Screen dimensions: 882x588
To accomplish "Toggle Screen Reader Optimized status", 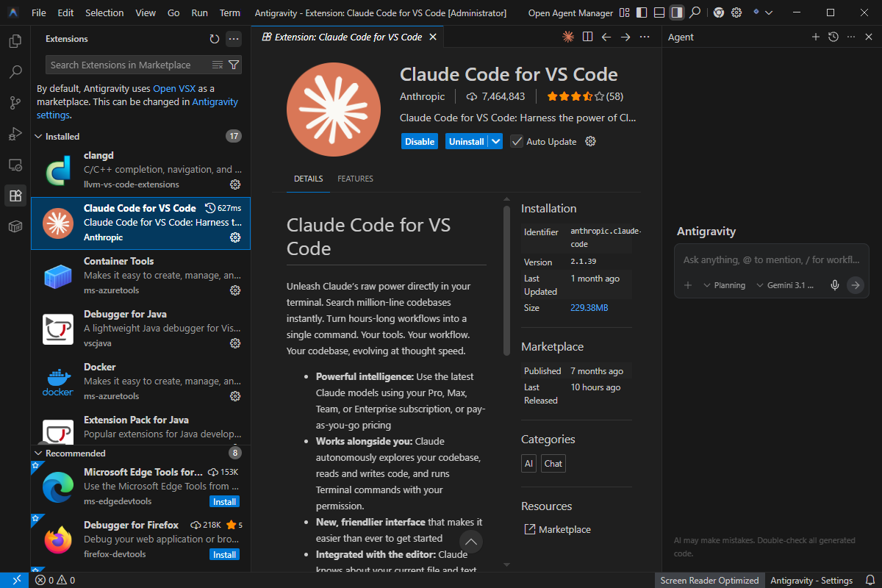I will click(709, 581).
